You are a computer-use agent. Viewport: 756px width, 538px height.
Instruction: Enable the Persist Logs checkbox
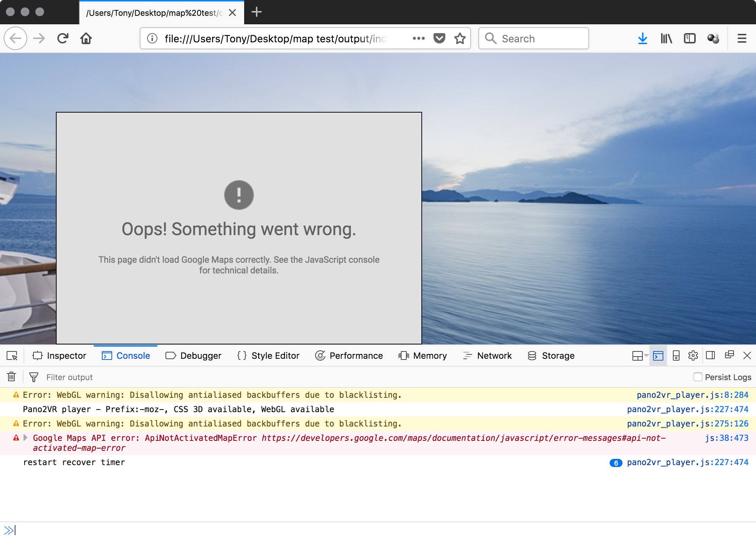point(698,377)
